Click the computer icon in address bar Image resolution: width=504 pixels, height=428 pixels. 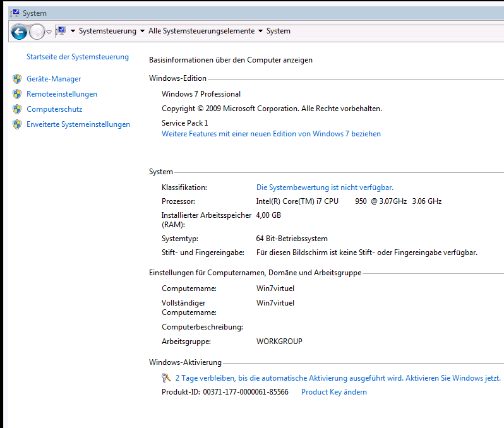point(61,31)
